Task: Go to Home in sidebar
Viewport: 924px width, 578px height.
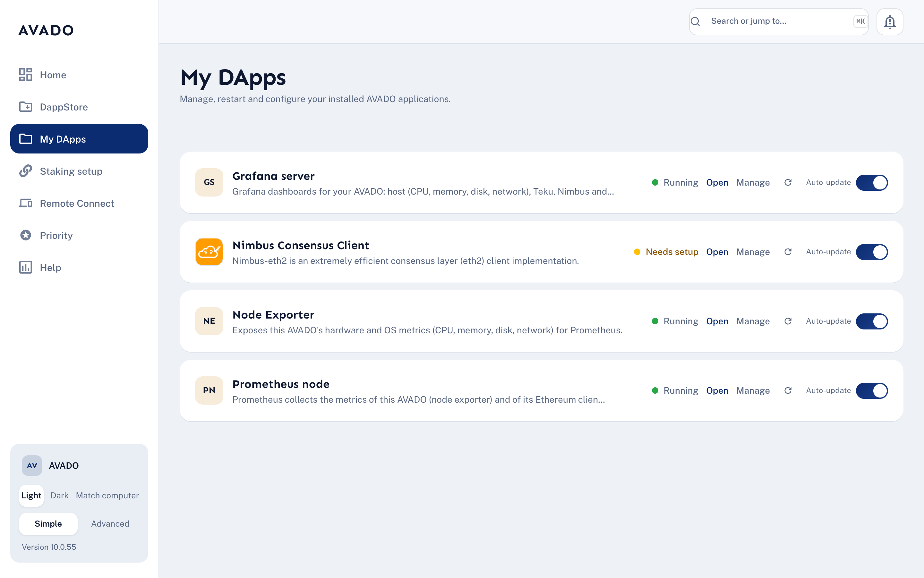Action: 79,74
